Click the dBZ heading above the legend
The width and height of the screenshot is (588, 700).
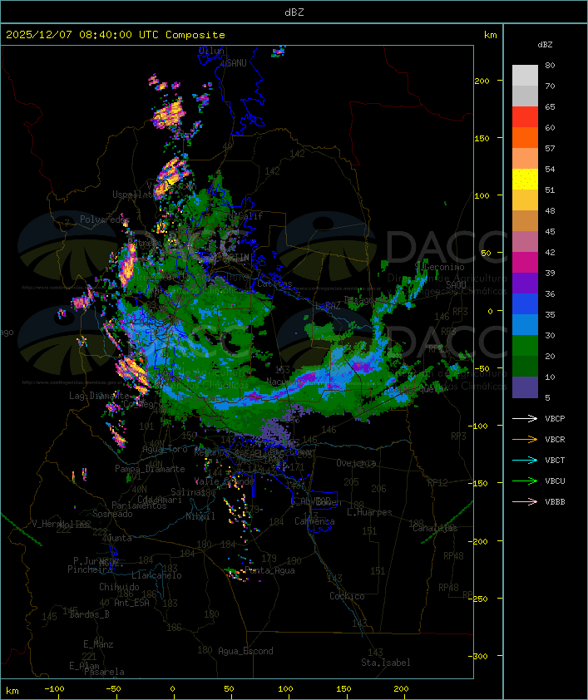click(x=545, y=45)
